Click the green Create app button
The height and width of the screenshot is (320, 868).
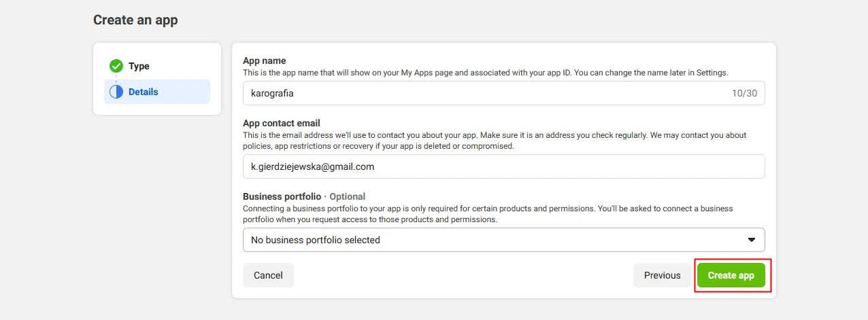(731, 275)
